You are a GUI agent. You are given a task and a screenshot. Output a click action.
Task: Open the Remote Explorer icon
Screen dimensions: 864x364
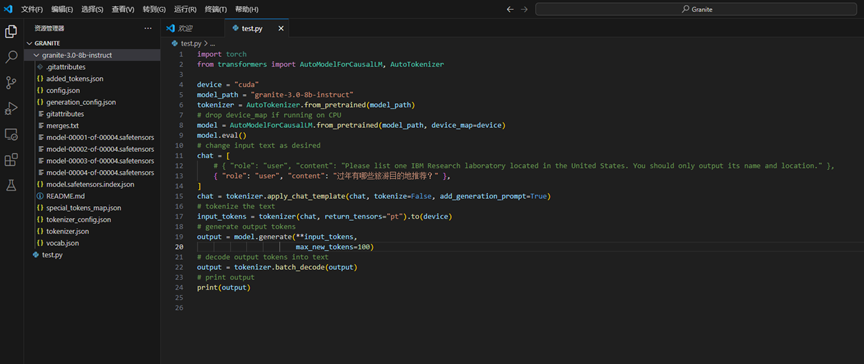coord(11,134)
